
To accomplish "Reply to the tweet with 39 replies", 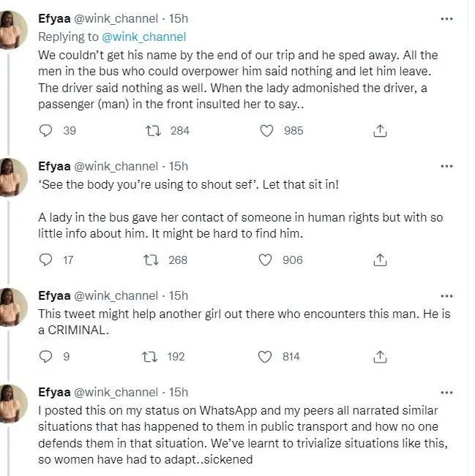I will click(x=45, y=130).
